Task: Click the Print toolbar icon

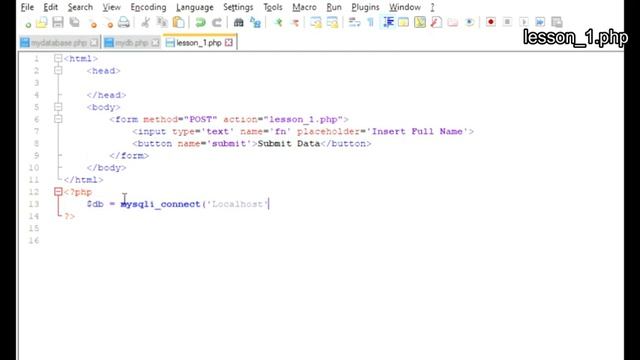Action: tap(124, 22)
